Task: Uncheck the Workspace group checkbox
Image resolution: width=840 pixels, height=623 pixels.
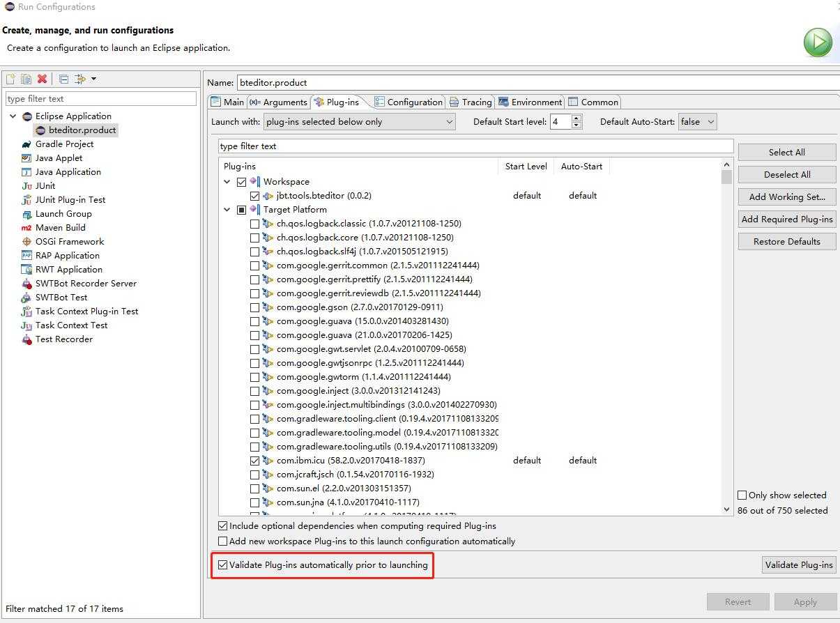Action: point(241,182)
